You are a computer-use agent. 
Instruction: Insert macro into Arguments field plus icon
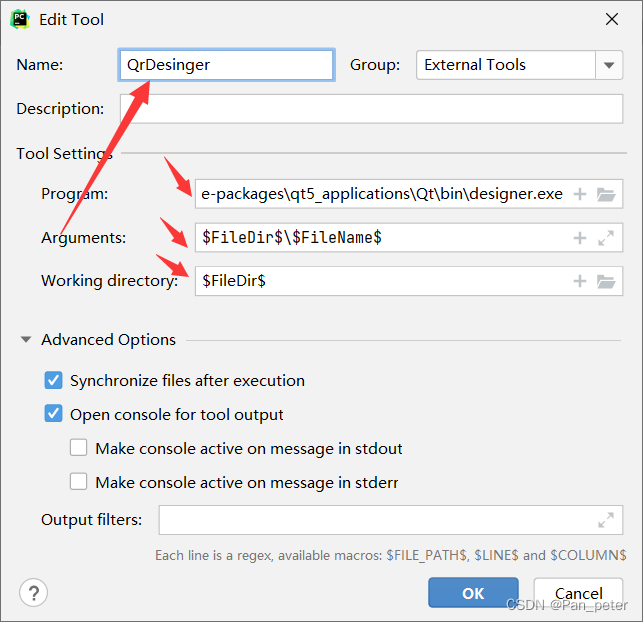[x=579, y=238]
